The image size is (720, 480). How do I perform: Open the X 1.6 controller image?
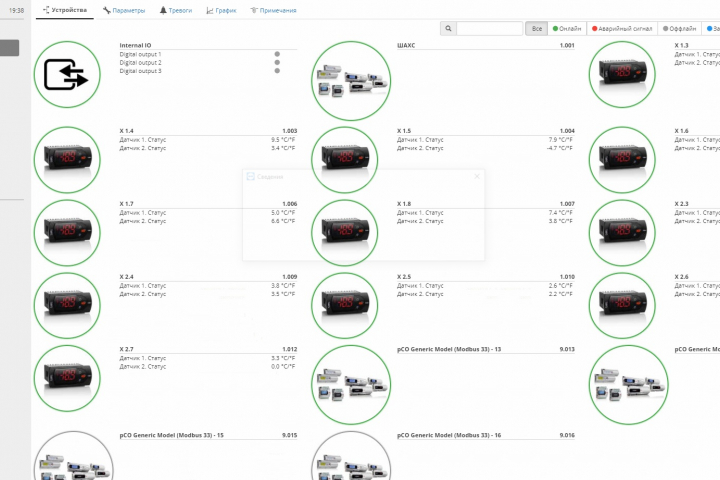coord(622,160)
